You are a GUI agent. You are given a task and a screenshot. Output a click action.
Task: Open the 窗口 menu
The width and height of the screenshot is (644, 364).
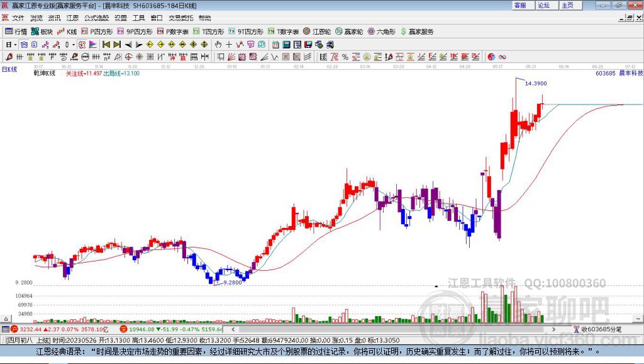[x=157, y=18]
